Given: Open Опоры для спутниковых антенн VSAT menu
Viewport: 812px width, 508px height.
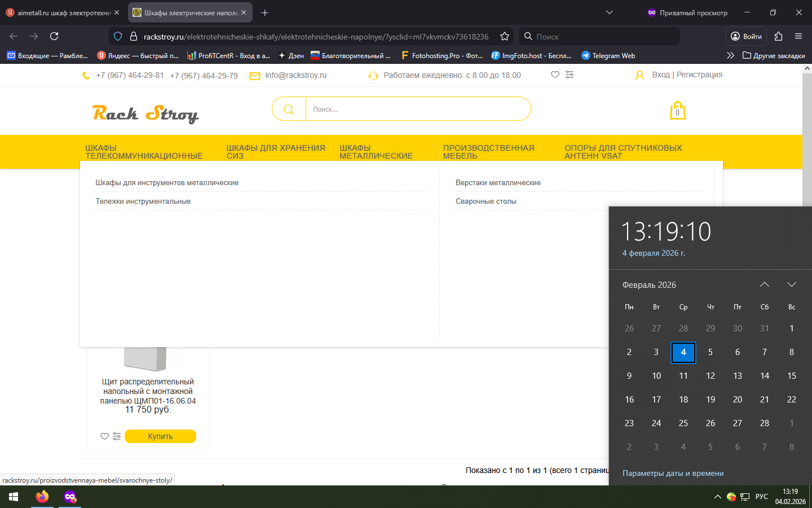Looking at the screenshot, I should tap(623, 152).
